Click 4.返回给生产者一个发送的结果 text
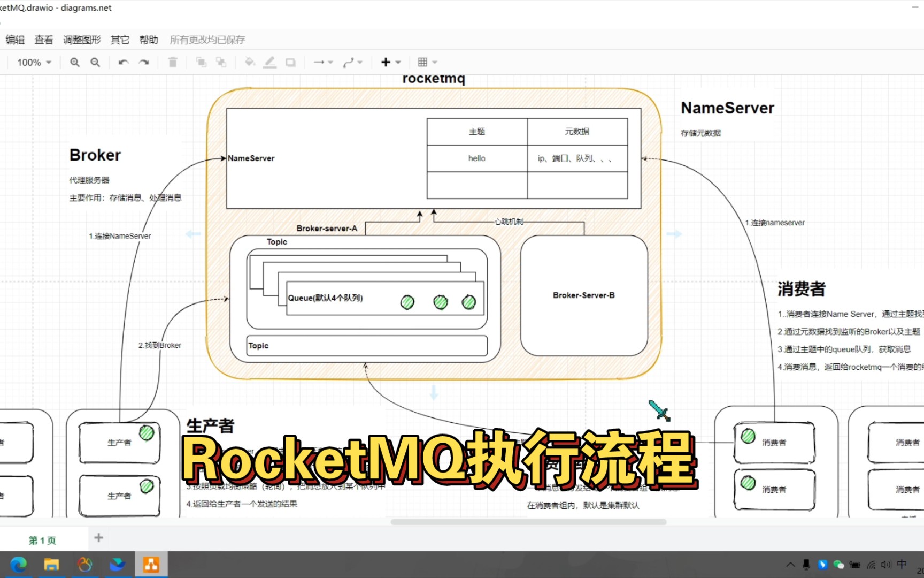924x578 pixels. click(242, 504)
